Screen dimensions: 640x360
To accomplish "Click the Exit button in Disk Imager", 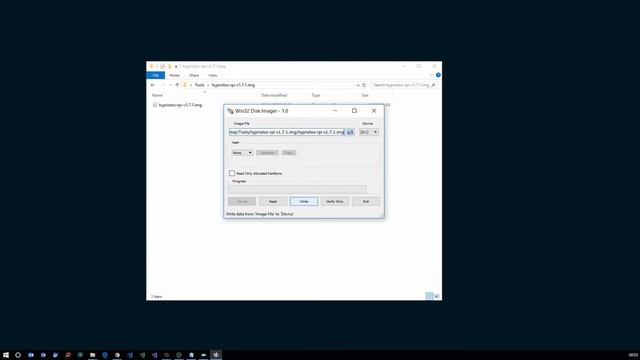I will pos(366,201).
